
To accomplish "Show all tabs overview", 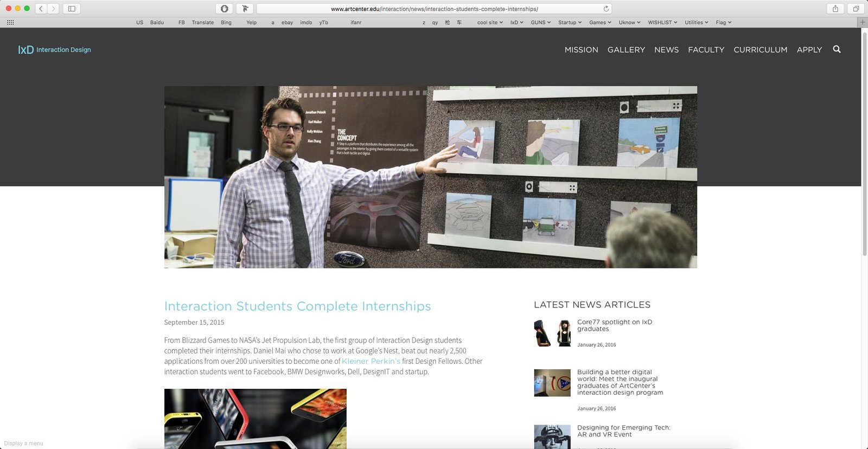I will coord(856,9).
